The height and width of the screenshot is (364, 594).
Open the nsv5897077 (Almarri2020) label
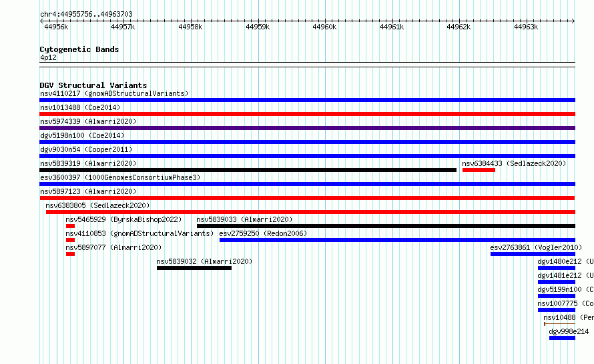[113, 247]
